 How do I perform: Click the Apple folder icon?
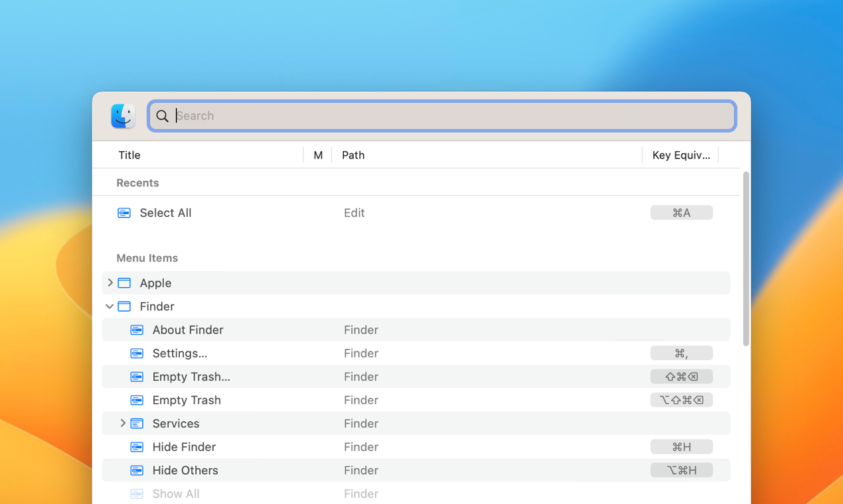click(124, 283)
